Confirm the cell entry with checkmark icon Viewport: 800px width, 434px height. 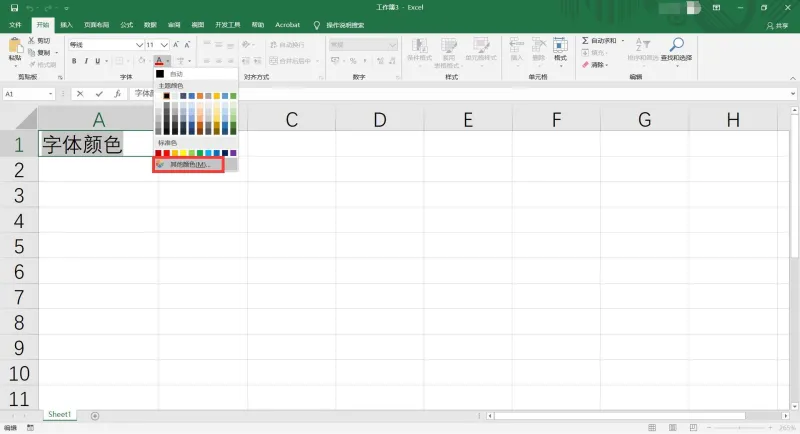99,94
